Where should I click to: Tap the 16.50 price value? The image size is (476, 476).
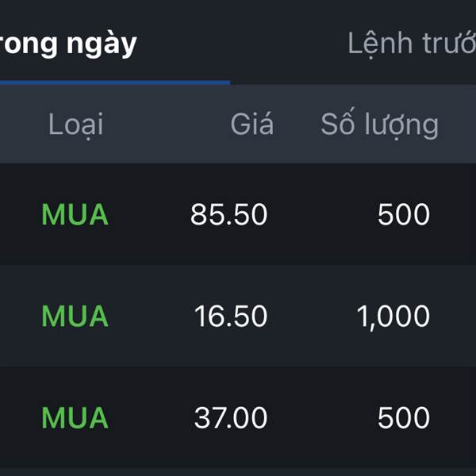click(x=231, y=316)
